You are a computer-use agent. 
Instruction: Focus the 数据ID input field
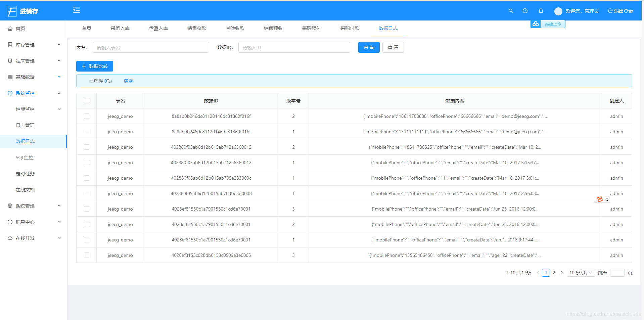pos(294,47)
